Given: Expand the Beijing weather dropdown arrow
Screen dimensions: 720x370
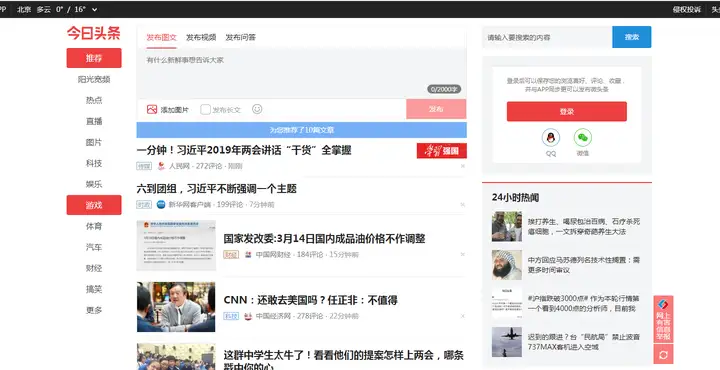Looking at the screenshot, I should click(95, 10).
